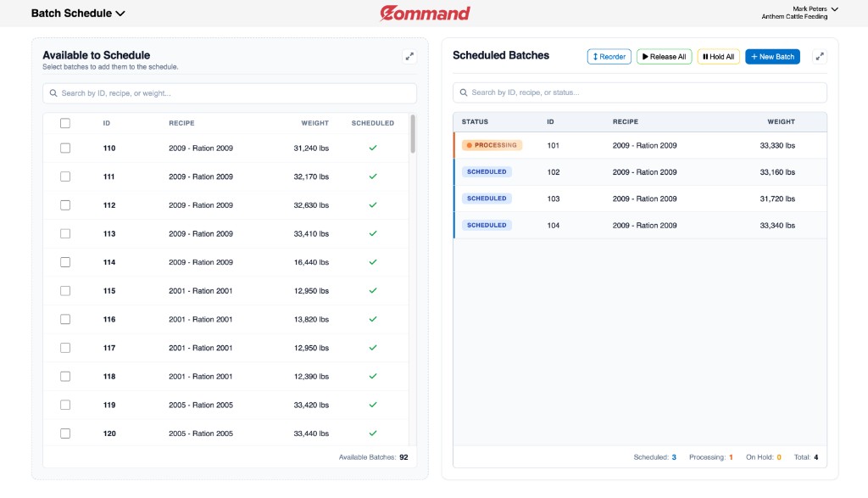The image size is (868, 498).
Task: Open the Batch Schedule dropdown
Action: coord(77,13)
